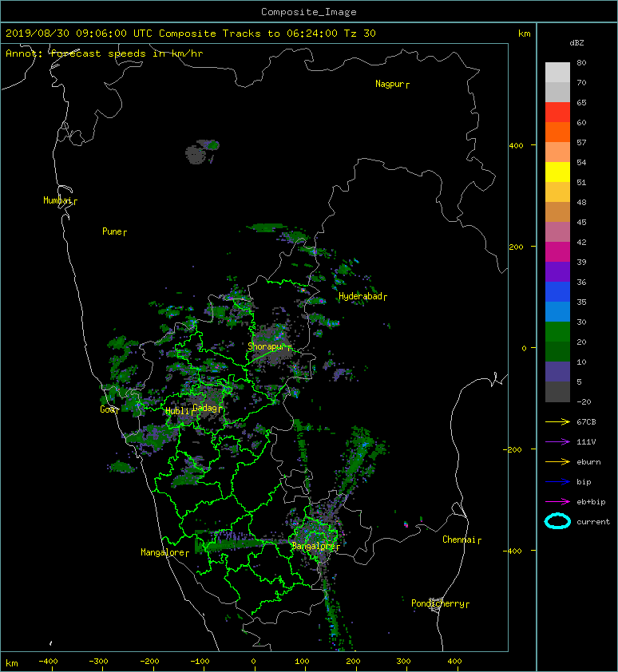Pick the dark orange dBZ swatch below red
Screen dimensions: 618x672
(557, 132)
